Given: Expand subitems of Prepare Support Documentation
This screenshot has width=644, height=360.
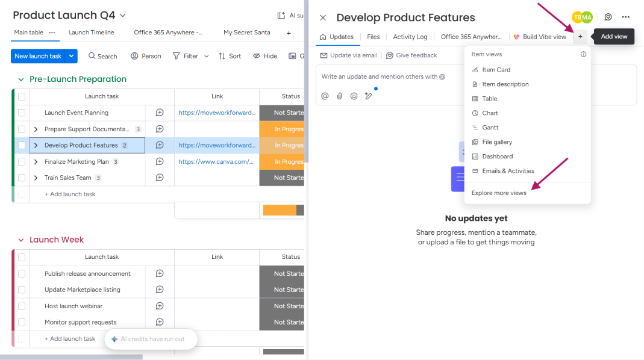Looking at the screenshot, I should pyautogui.click(x=36, y=129).
